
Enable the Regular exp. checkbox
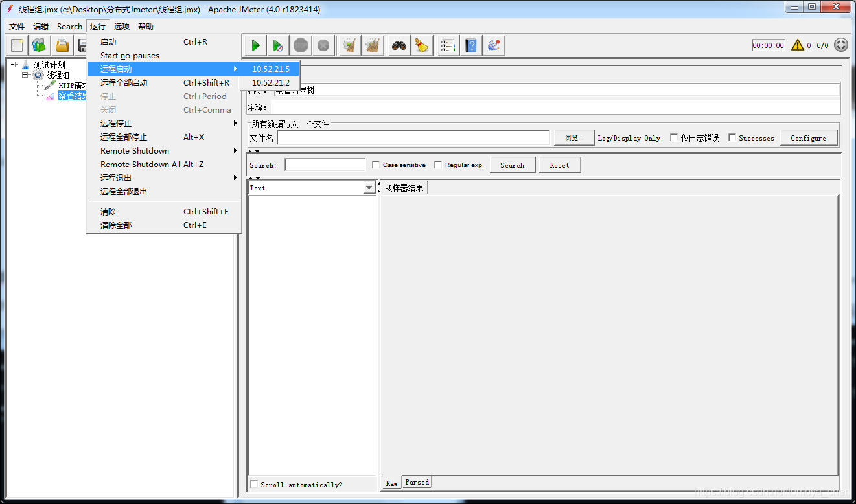tap(438, 165)
